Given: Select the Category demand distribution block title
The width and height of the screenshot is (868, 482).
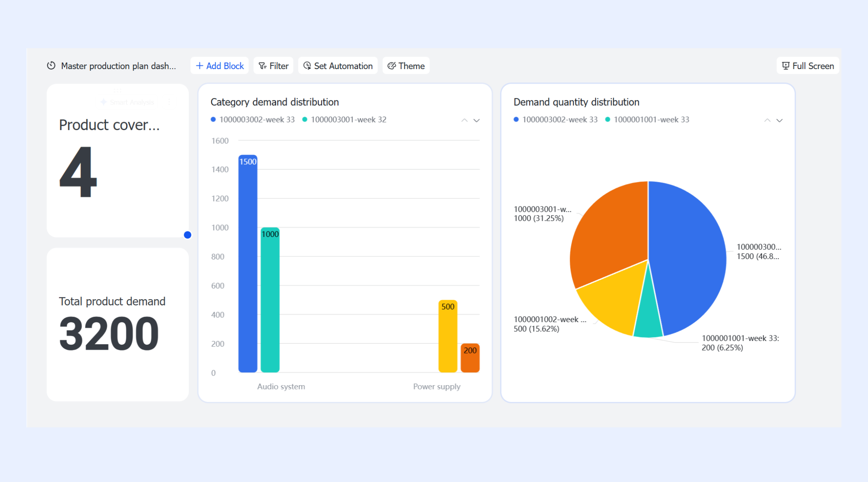Looking at the screenshot, I should coord(275,102).
